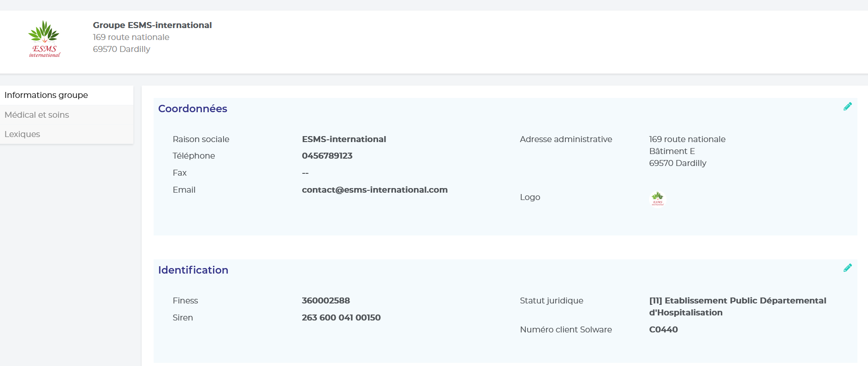Click the Bâtiment E administrative address line
Viewport: 868px width, 366px height.
[672, 151]
